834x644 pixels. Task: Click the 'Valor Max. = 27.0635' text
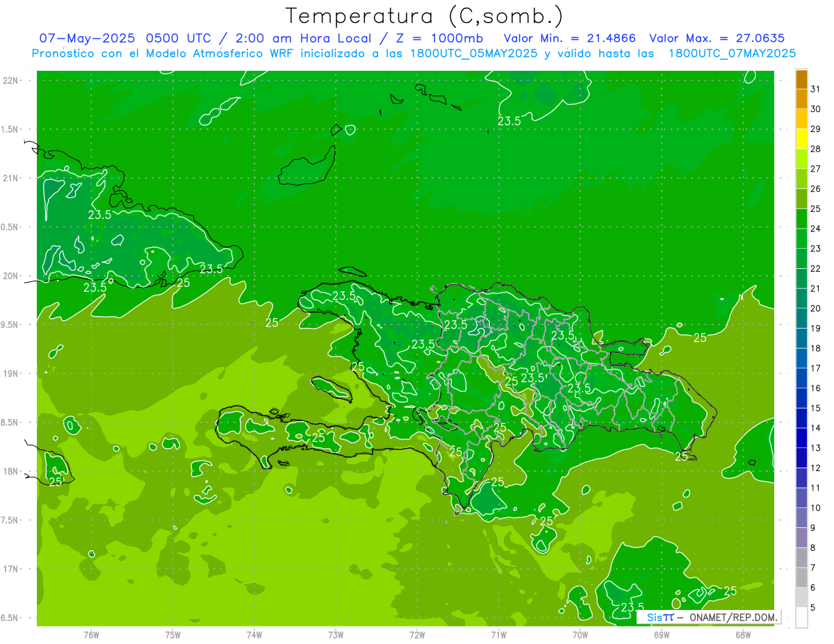[x=717, y=38]
